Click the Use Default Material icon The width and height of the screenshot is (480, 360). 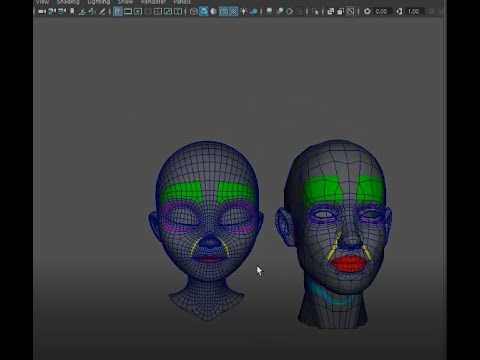[x=213, y=12]
